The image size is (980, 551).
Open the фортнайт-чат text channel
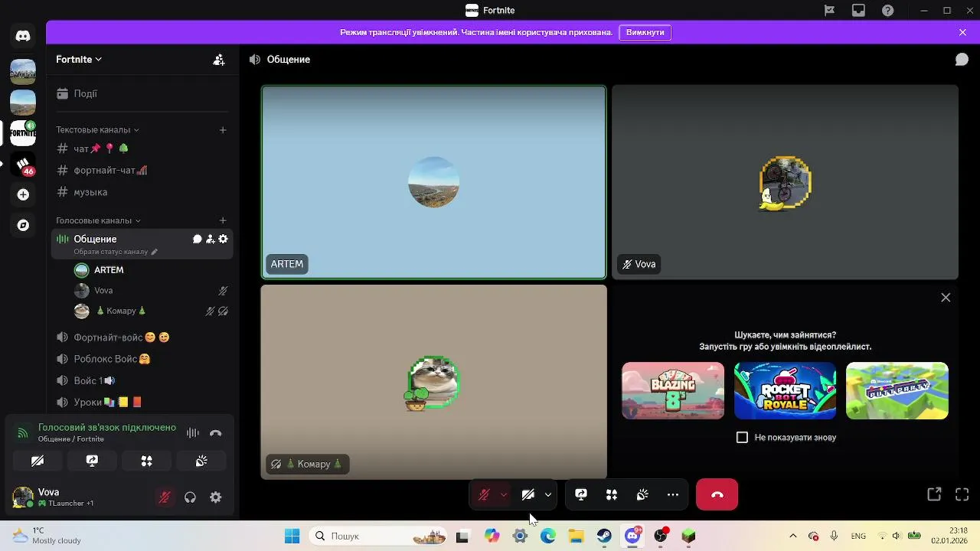click(142, 170)
